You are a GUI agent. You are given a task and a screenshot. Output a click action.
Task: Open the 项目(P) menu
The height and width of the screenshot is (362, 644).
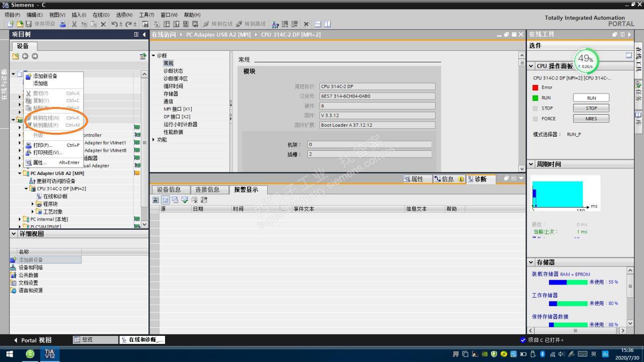tap(12, 15)
